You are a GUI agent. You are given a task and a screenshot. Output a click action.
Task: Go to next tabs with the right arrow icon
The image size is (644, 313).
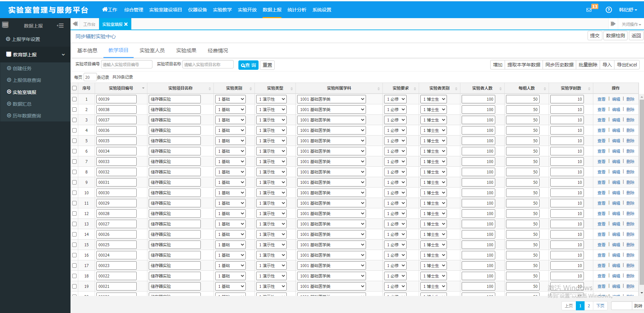(x=613, y=24)
